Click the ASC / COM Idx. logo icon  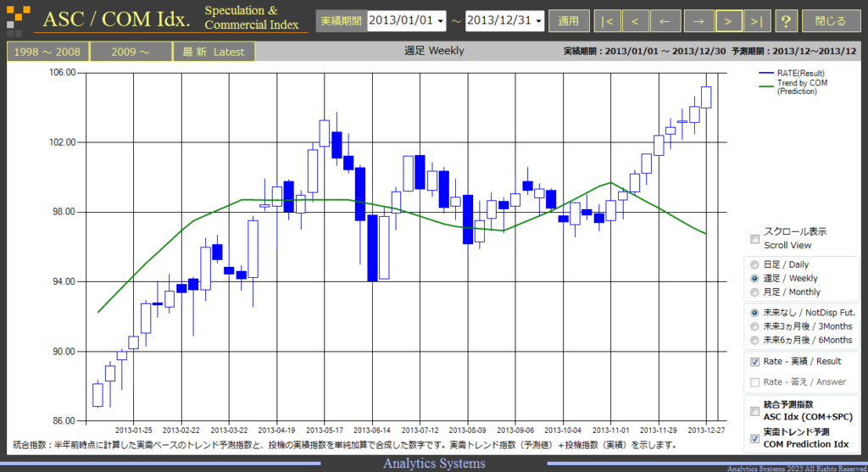click(x=18, y=20)
